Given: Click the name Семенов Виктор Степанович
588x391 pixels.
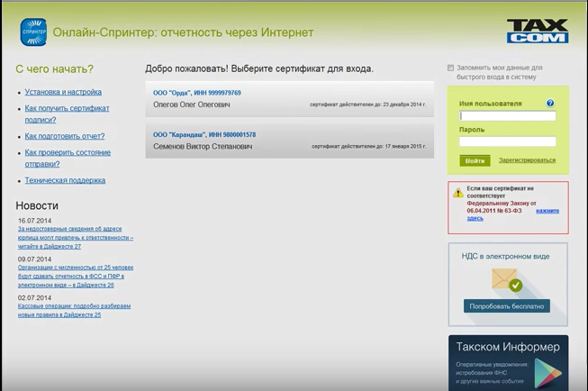Looking at the screenshot, I should pos(203,147).
